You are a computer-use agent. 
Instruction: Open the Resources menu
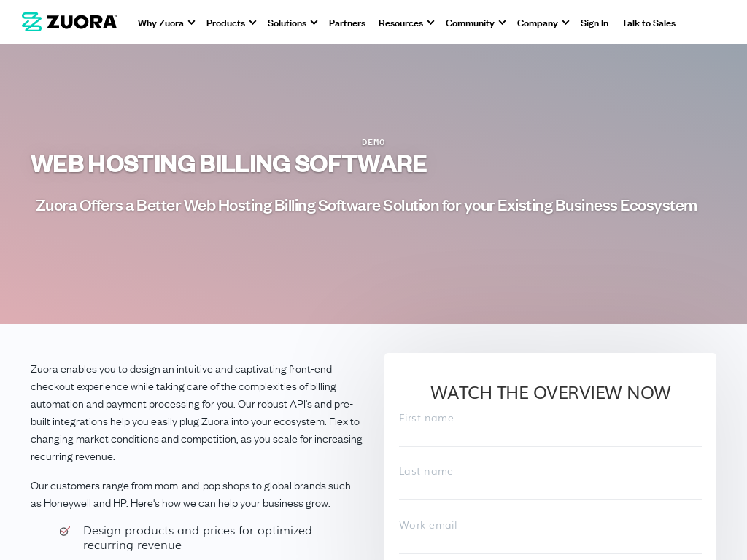pos(400,23)
